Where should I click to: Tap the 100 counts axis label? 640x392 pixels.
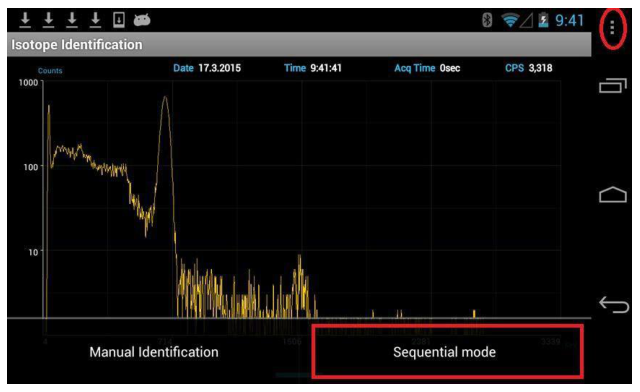[x=31, y=167]
